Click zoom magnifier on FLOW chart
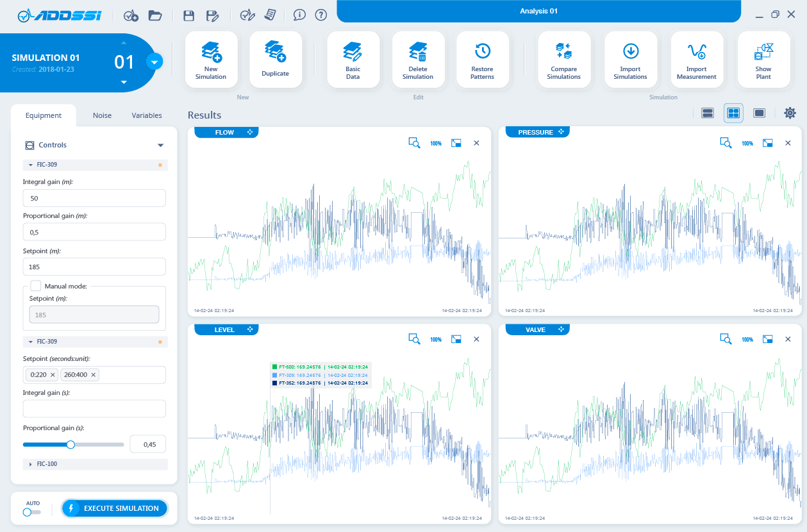807x532 pixels. coord(414,143)
